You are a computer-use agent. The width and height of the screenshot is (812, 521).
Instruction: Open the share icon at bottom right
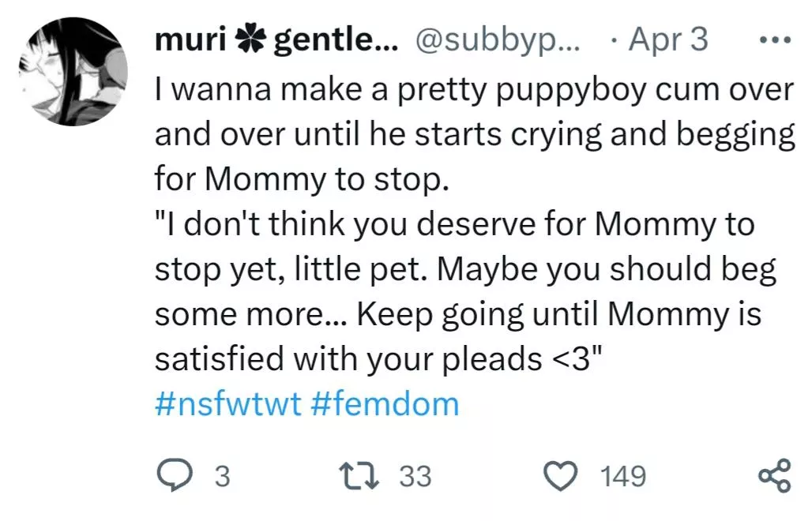coord(773,475)
